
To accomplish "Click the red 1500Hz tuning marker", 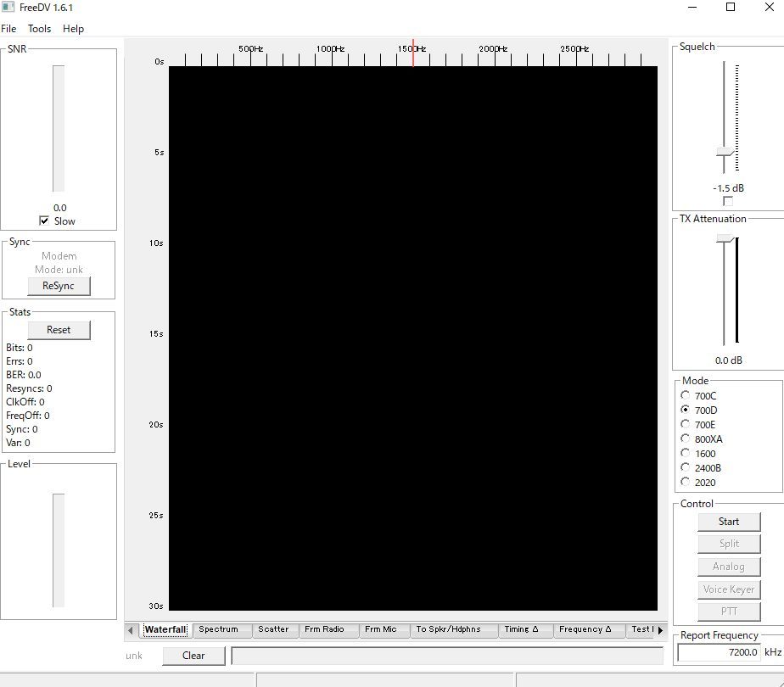I will [413, 53].
